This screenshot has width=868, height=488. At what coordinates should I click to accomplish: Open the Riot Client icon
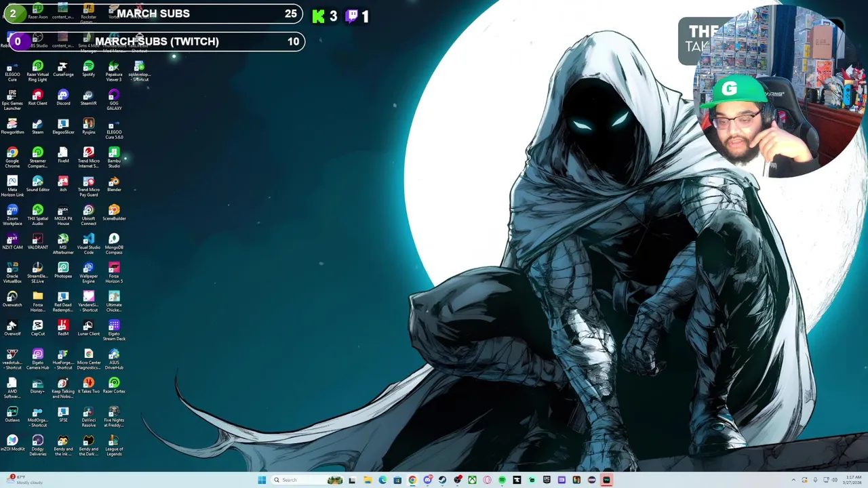pos(38,98)
